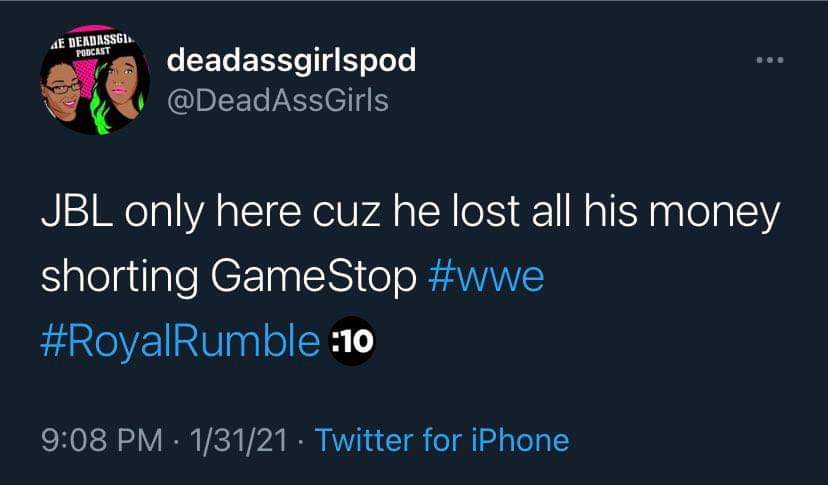The image size is (828, 485).
Task: Click the 1/31/21 date
Action: pyautogui.click(x=239, y=440)
